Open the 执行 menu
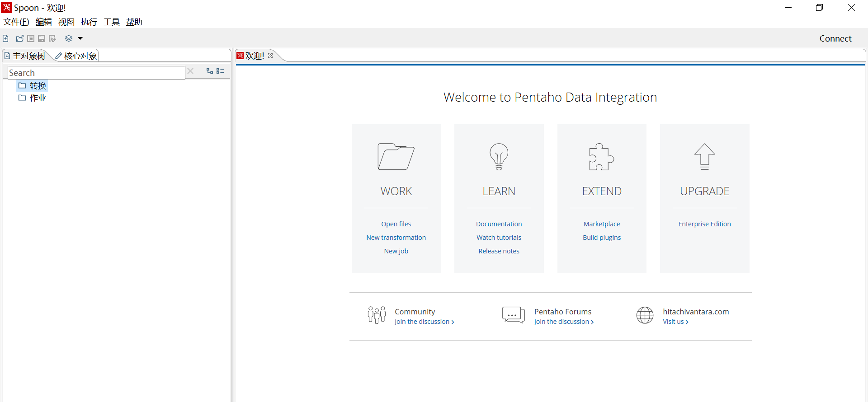Viewport: 868px width, 402px height. tap(89, 22)
